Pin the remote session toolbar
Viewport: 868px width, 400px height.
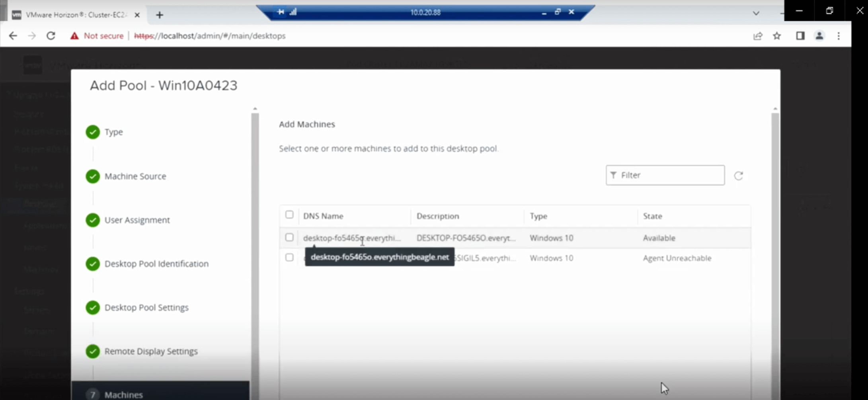coord(280,12)
